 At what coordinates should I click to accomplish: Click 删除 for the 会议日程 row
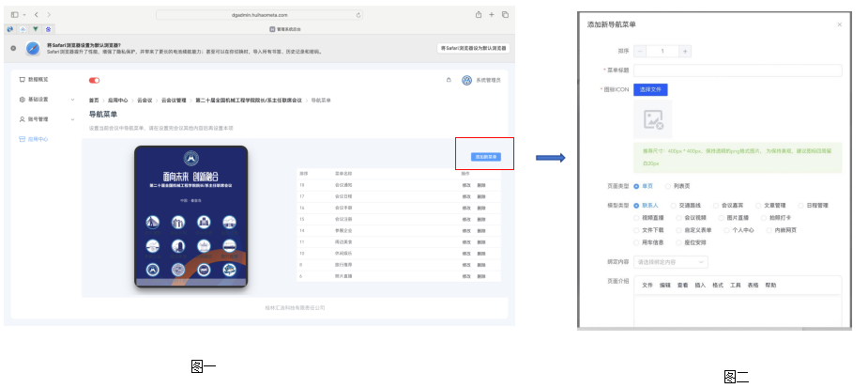tap(481, 195)
